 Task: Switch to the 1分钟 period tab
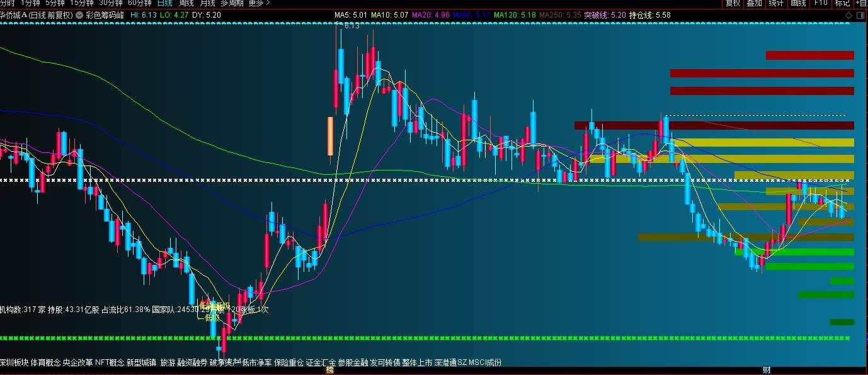(31, 3)
